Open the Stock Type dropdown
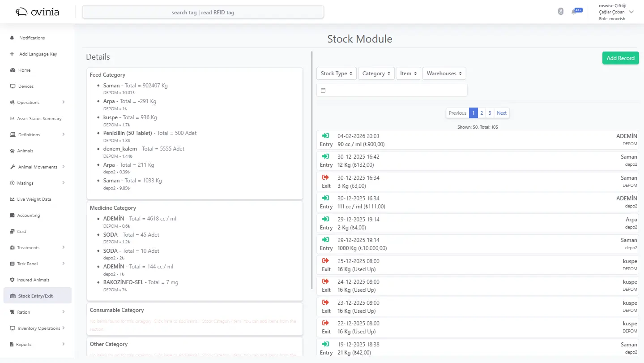 point(337,73)
